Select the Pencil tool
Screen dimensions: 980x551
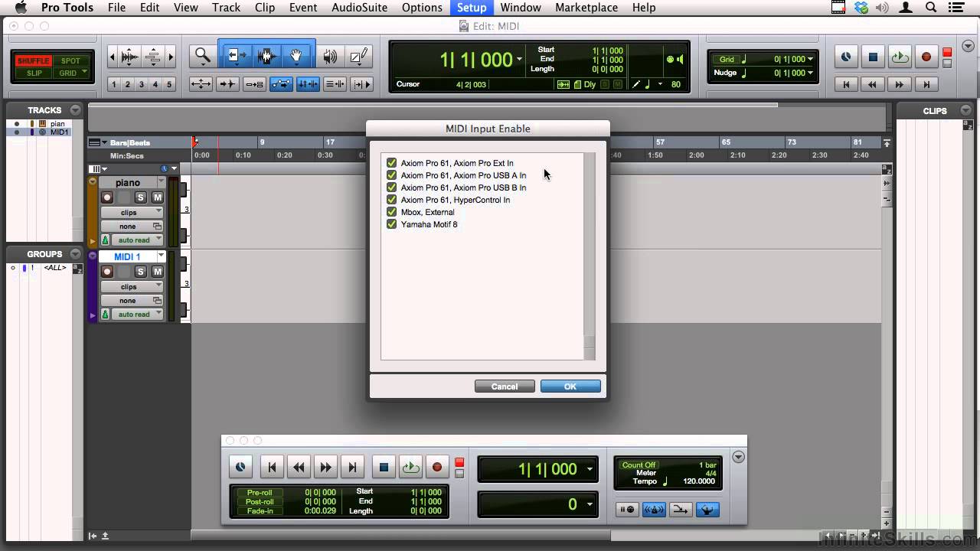(358, 56)
